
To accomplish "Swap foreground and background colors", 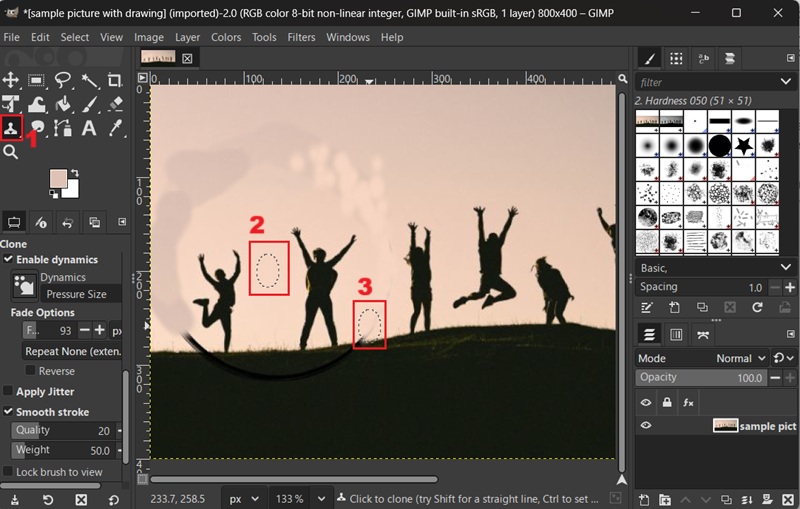I will [74, 173].
